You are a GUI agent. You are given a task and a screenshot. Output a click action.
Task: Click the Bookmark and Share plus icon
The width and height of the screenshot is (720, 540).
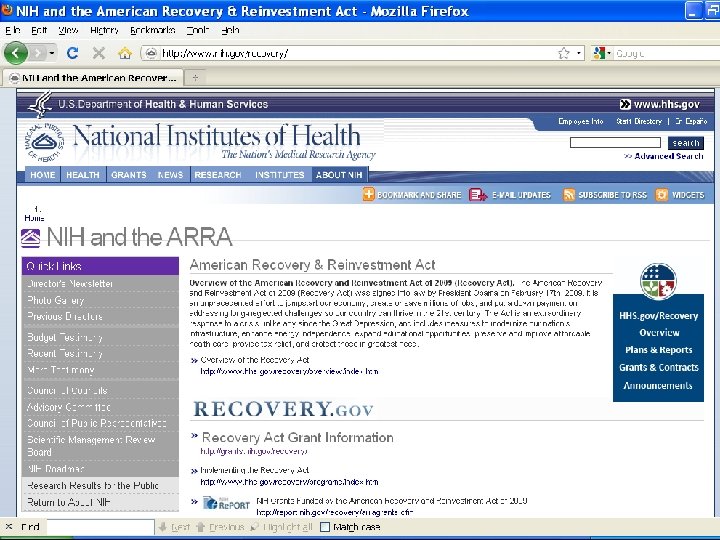(369, 194)
